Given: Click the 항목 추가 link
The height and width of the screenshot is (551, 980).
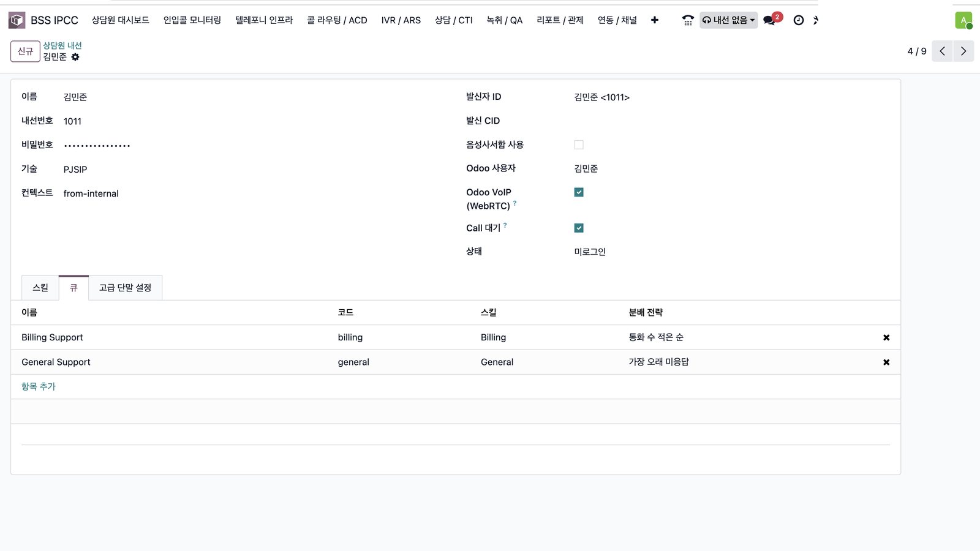Looking at the screenshot, I should pyautogui.click(x=39, y=386).
